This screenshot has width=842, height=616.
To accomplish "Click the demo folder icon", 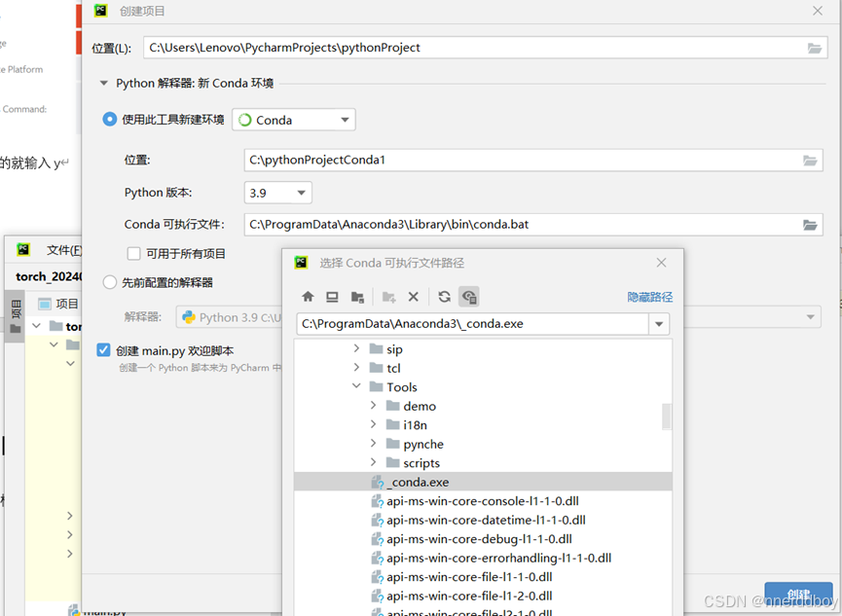I will point(393,406).
